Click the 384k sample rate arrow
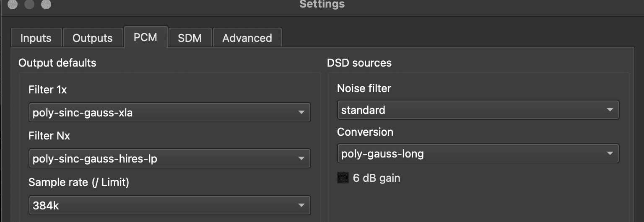 point(301,205)
